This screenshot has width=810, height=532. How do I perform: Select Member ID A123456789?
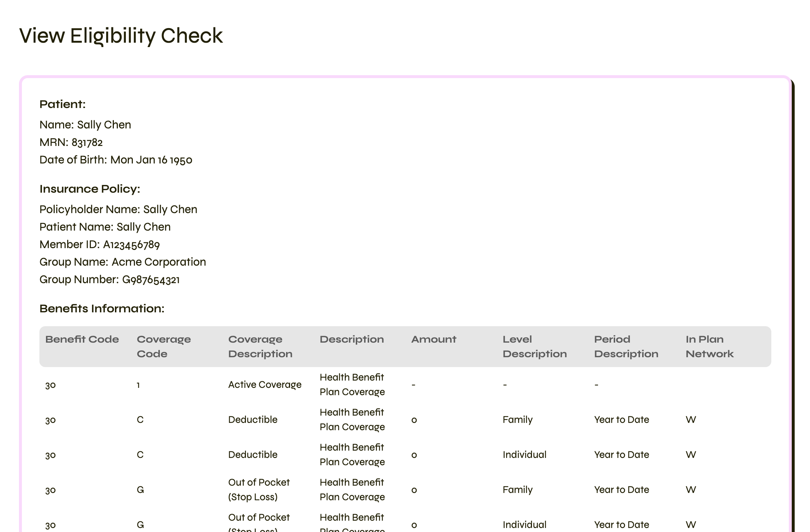click(x=100, y=244)
